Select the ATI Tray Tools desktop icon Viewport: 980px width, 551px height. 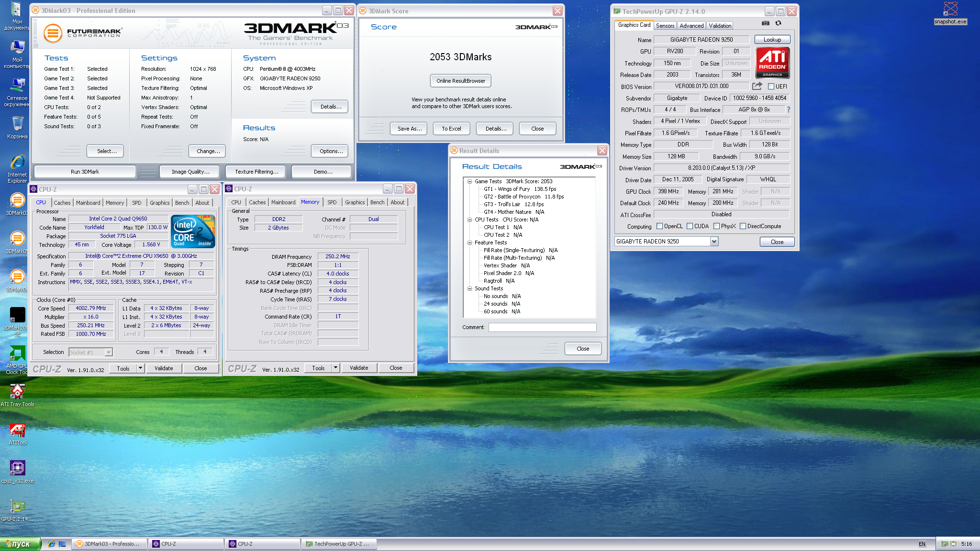(17, 396)
